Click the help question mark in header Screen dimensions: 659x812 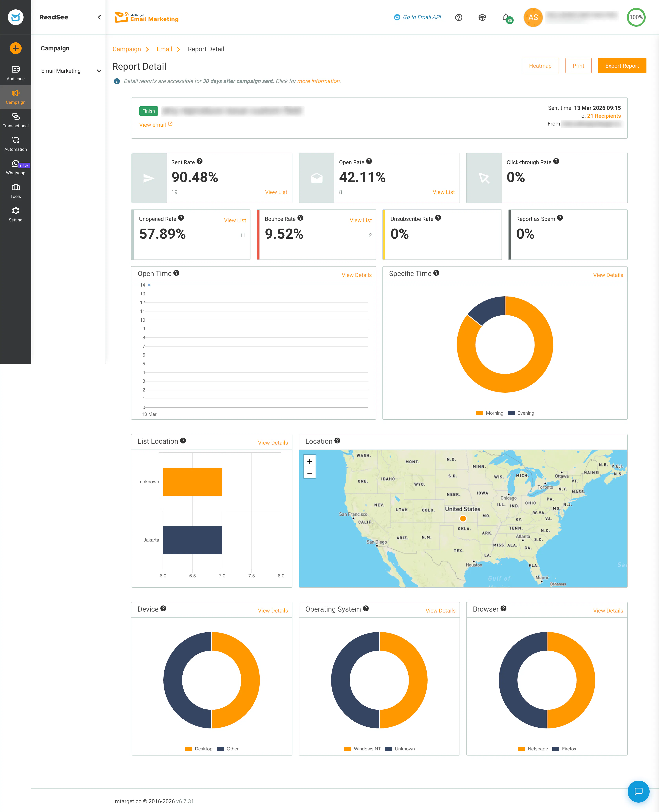pos(459,17)
